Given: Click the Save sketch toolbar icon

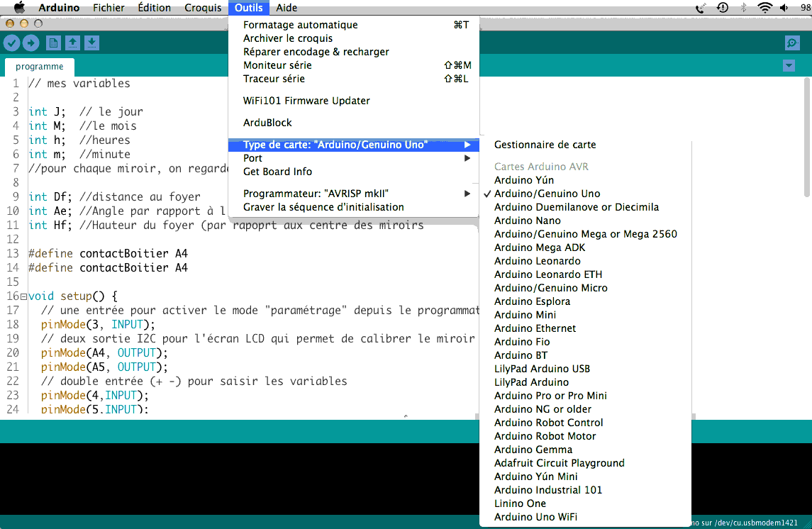Looking at the screenshot, I should click(x=91, y=43).
